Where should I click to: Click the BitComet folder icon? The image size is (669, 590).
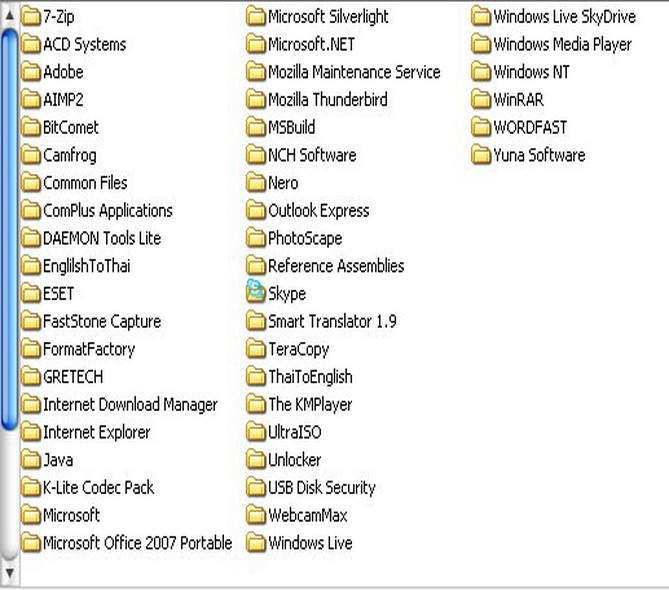[x=31, y=127]
